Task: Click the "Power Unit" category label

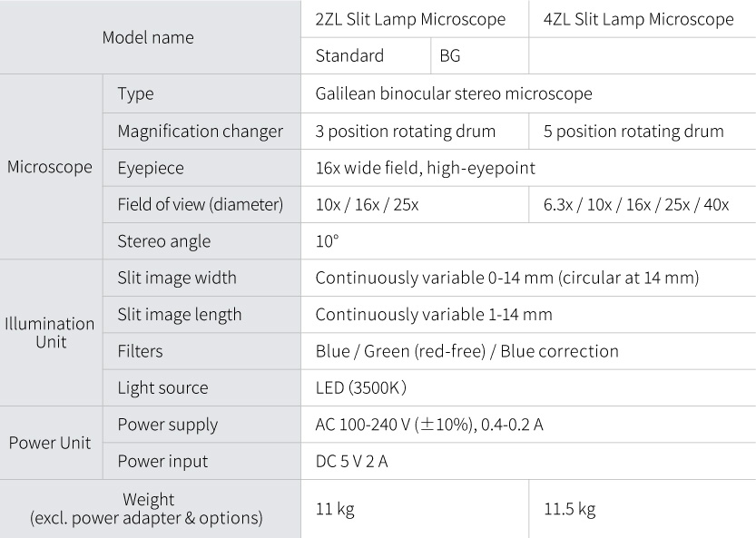Action: [x=50, y=443]
